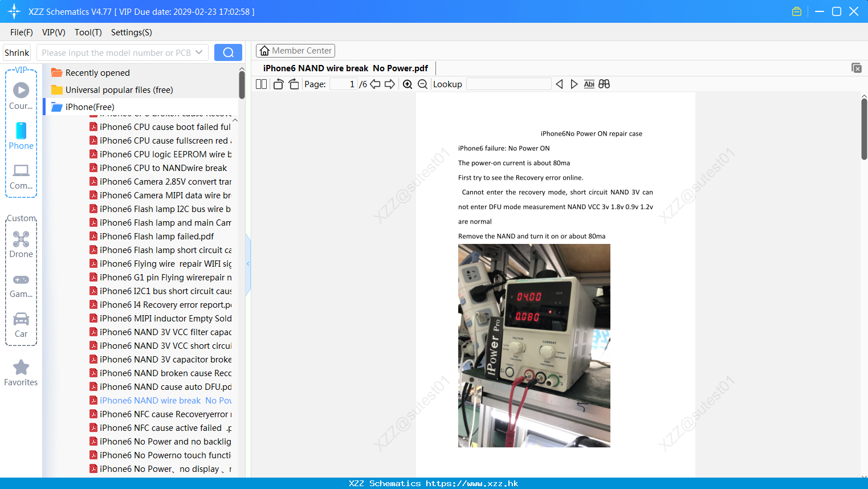The image size is (868, 489).
Task: Toggle two-page view icon
Action: [261, 84]
